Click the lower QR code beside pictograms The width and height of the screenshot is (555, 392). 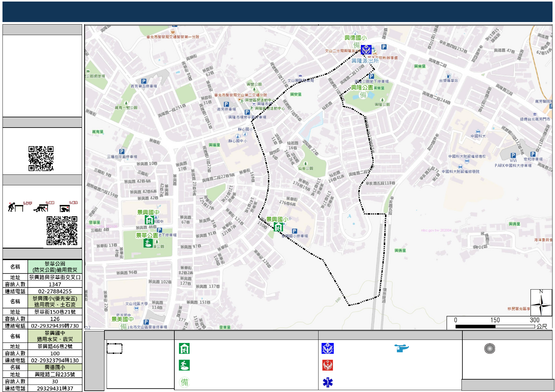pos(62,231)
